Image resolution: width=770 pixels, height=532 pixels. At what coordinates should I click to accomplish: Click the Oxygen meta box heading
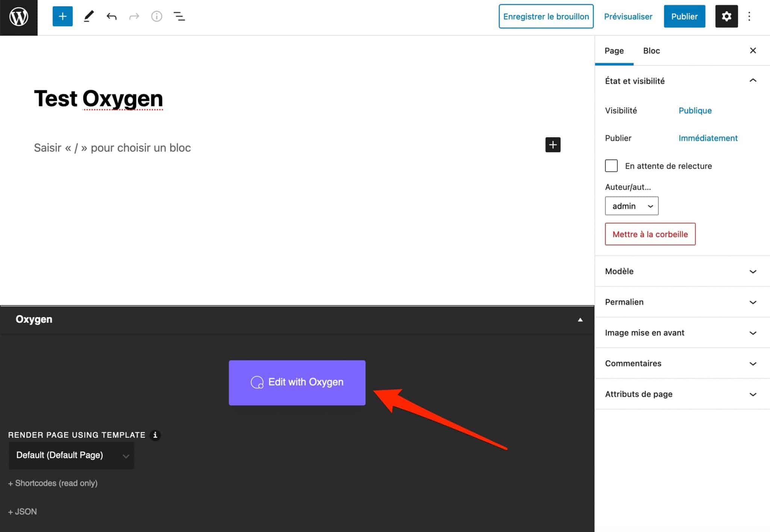(34, 319)
